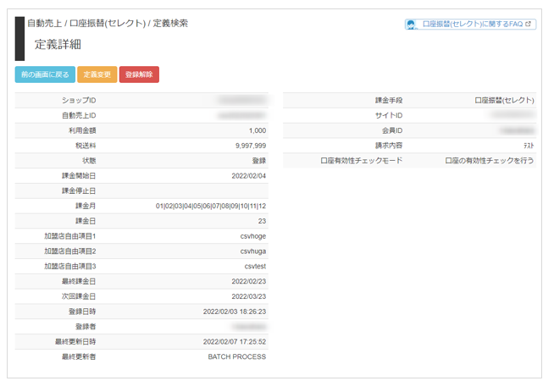
Task: Click the 加盟店自由項目1 label
Action: [x=70, y=236]
